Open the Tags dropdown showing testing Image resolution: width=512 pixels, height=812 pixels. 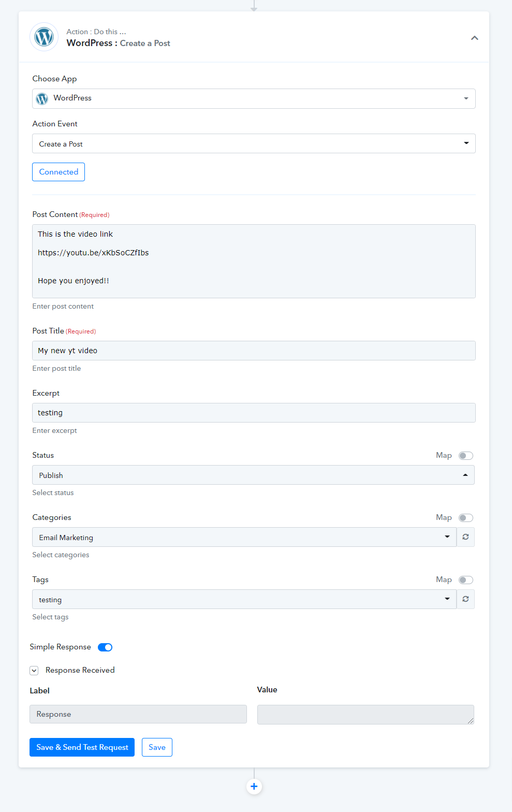point(244,599)
